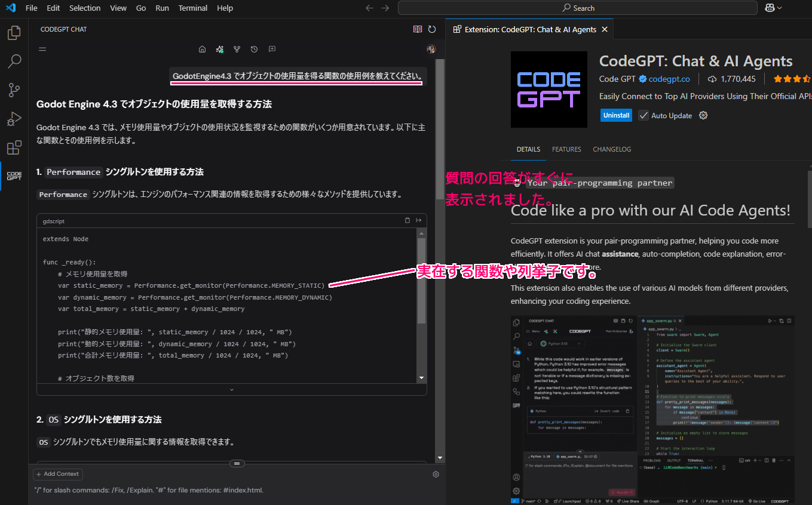The image size is (812, 505).
Task: Close the Extension: CodeGPT editor tab
Action: point(605,29)
